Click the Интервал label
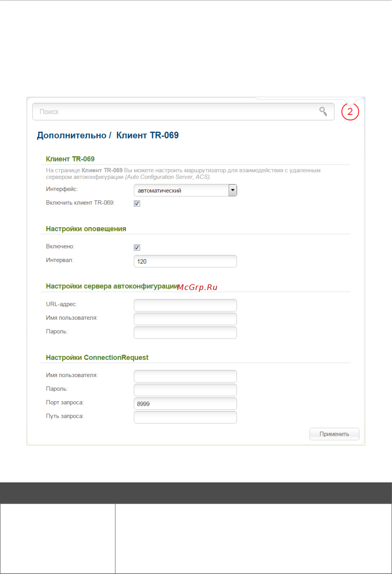Screen dimensions: 392x574 [x=60, y=260]
